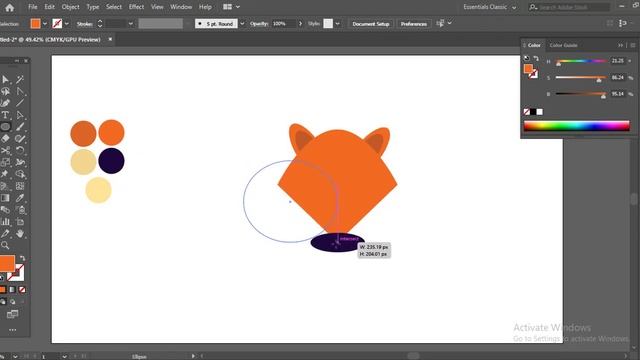Screen dimensions: 640x360
Task: Open the Effect menu
Action: [136, 7]
